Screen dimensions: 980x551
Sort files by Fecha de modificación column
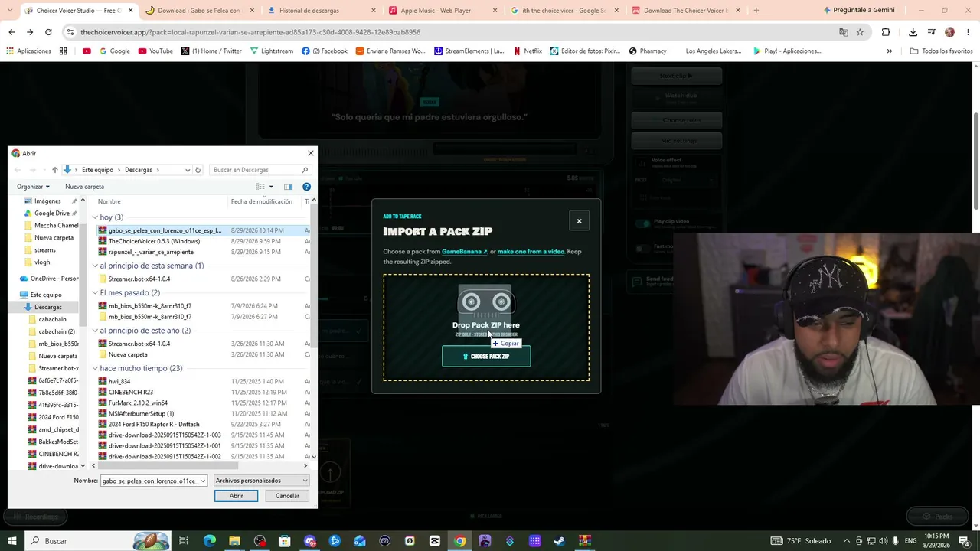(x=262, y=201)
